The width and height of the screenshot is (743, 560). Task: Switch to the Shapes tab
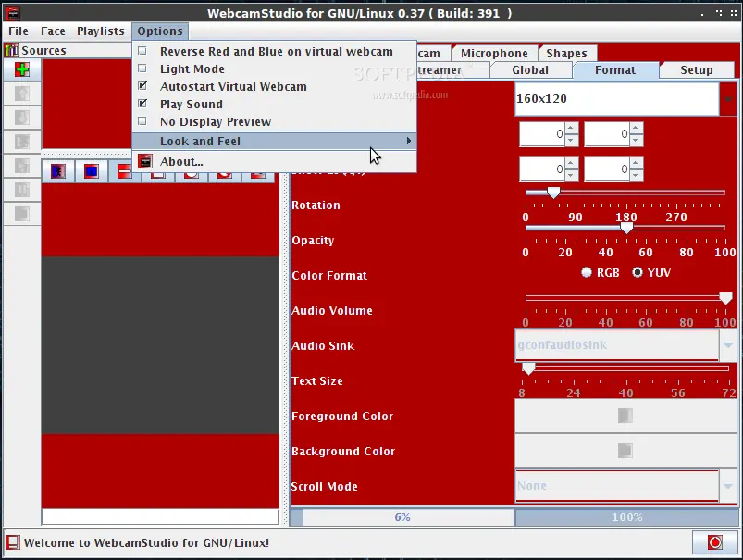pos(566,53)
